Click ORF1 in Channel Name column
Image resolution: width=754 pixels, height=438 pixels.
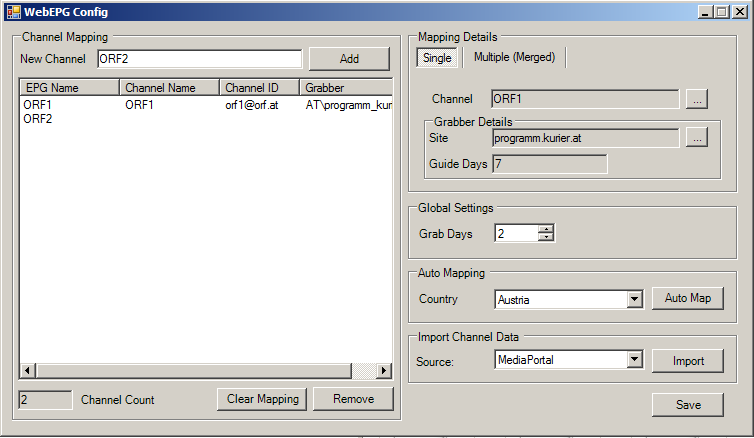tap(139, 105)
